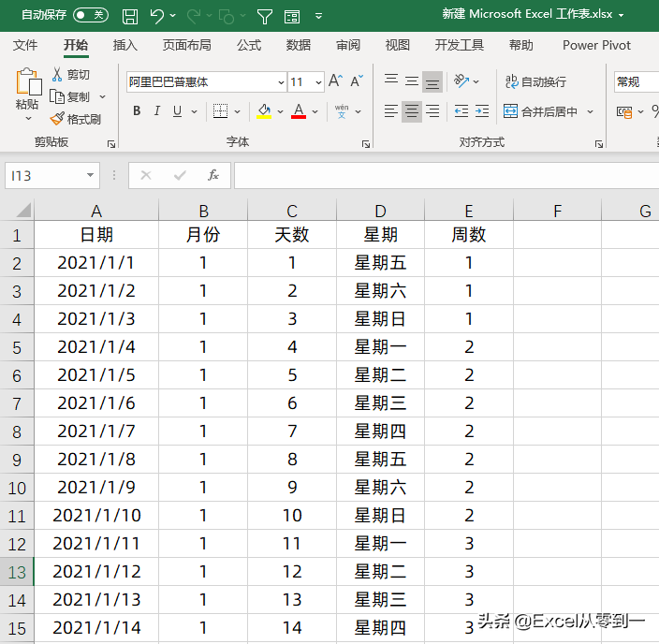The width and height of the screenshot is (659, 644).
Task: Toggle the AutoSave (自动保存) switch
Action: tap(91, 16)
